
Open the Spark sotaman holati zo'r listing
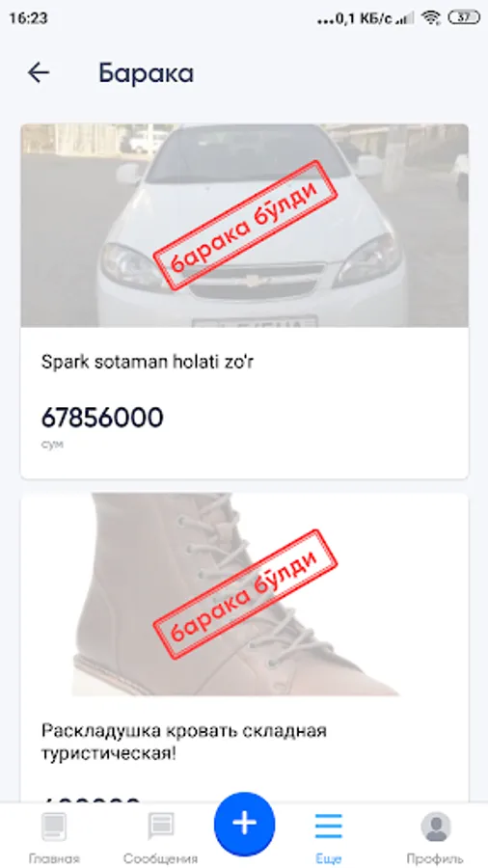click(148, 362)
